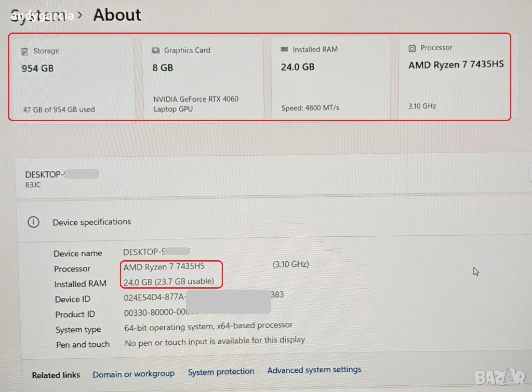The image size is (532, 392).
Task: Click the NVIDIA GeForce RTX 4060 Laptop GPU text
Action: [196, 104]
